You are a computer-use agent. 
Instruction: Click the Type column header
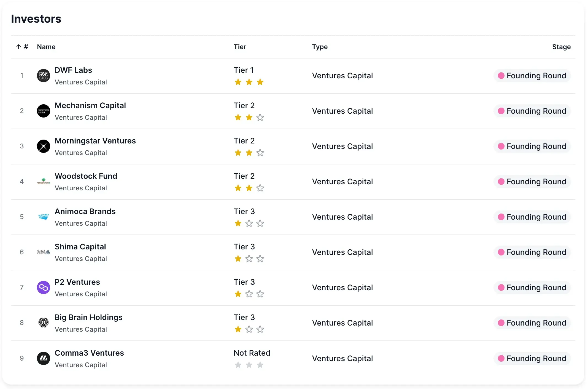[x=320, y=47]
